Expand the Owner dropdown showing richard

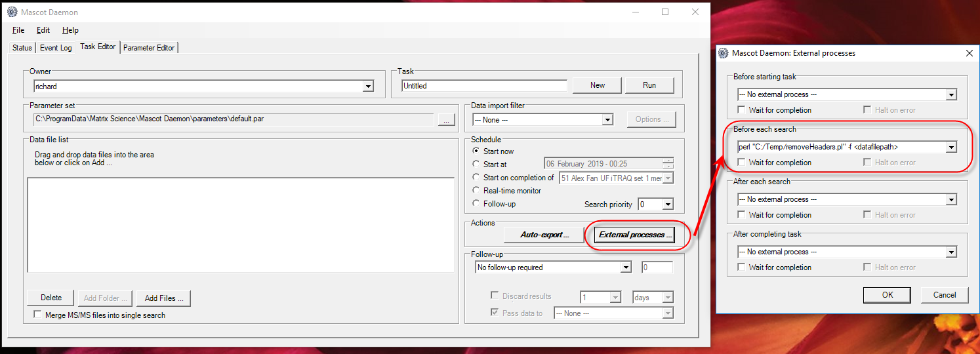coord(368,86)
